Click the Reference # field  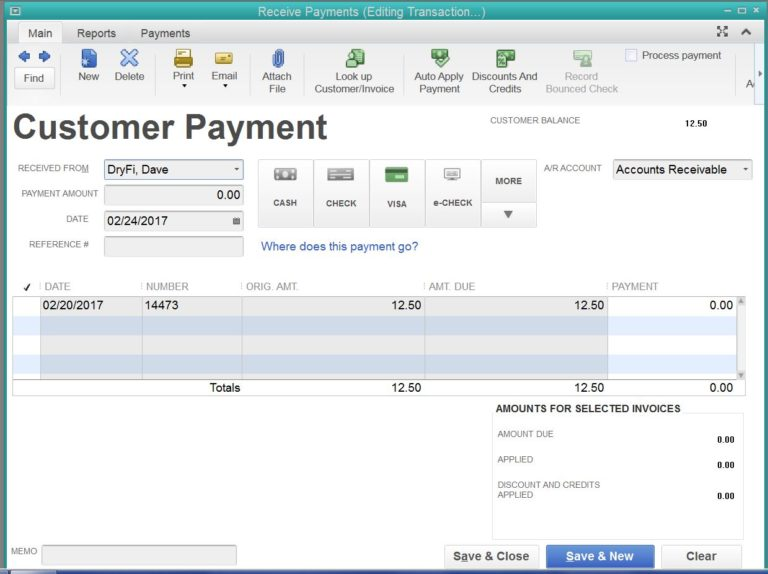click(173, 246)
